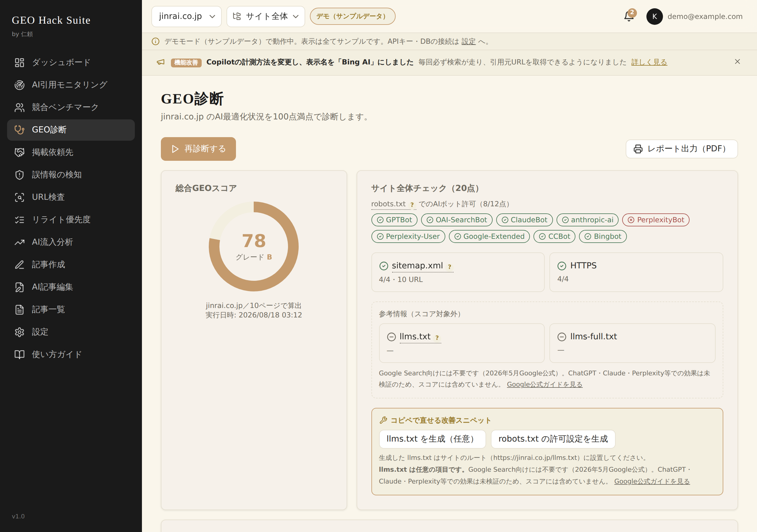The height and width of the screenshot is (532, 757).
Task: Click the sitemap.xml card label
Action: (417, 266)
